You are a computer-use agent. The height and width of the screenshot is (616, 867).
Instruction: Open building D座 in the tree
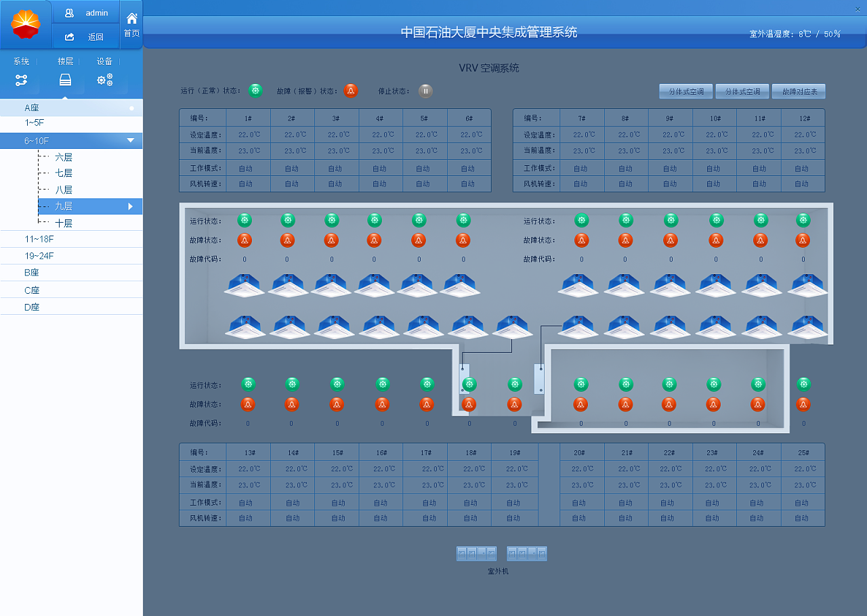tap(71, 307)
